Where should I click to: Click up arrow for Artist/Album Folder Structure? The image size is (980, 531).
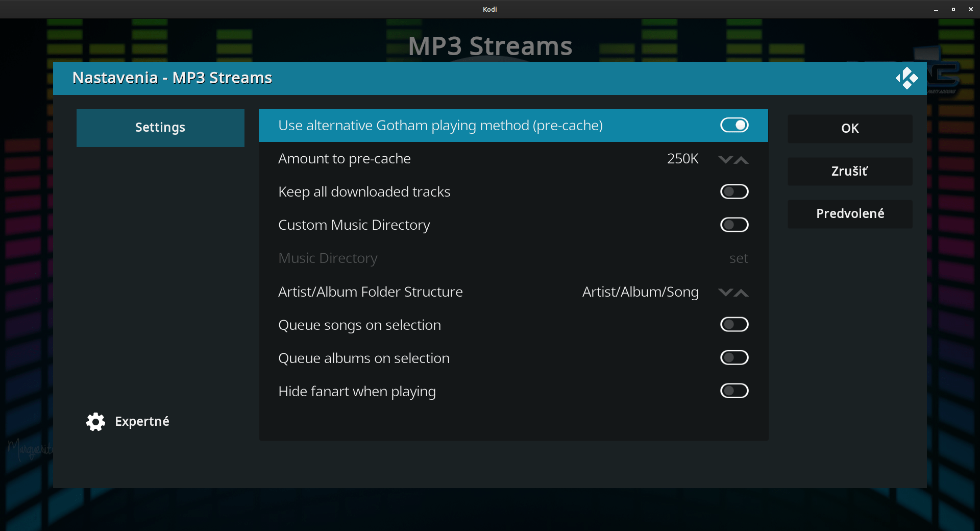pyautogui.click(x=741, y=293)
